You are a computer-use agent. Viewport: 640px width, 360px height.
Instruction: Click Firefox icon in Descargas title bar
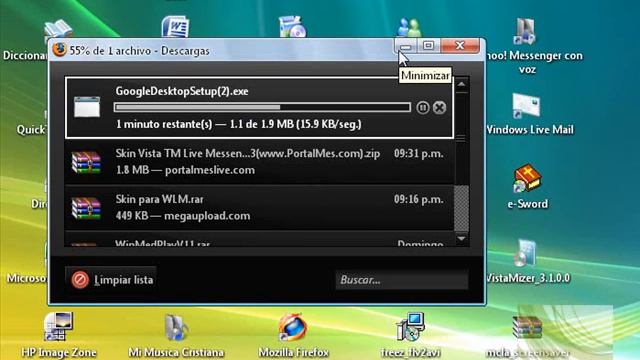[60, 50]
